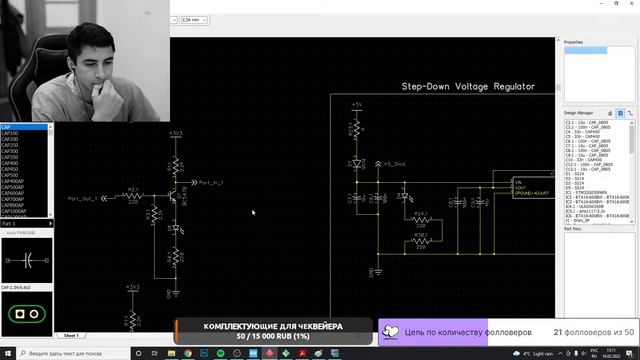Switch to the Sheet 1 tab

pos(71,336)
